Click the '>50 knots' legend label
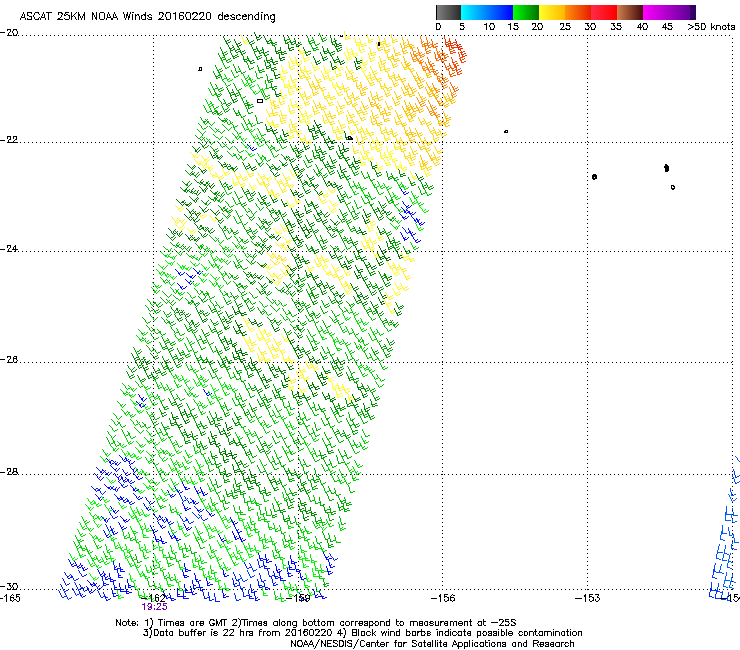This screenshot has height=650, width=740. click(711, 27)
